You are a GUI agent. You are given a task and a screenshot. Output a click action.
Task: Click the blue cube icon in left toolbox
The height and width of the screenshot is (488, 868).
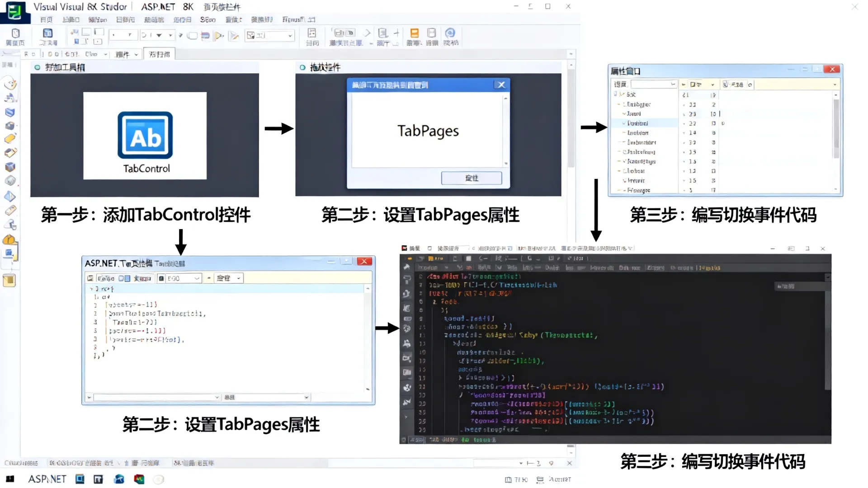point(10,166)
